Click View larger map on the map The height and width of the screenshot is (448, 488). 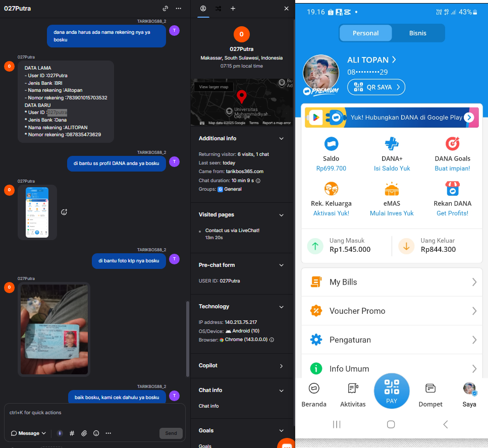click(x=214, y=87)
